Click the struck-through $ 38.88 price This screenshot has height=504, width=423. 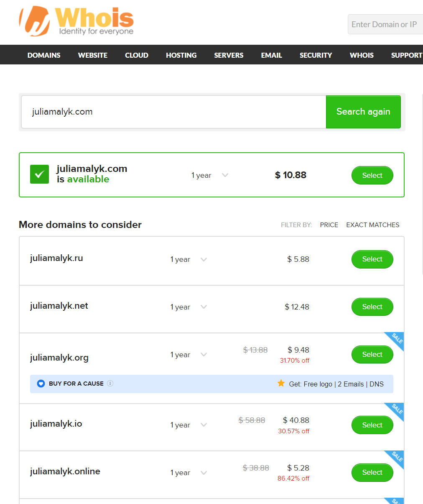(256, 468)
